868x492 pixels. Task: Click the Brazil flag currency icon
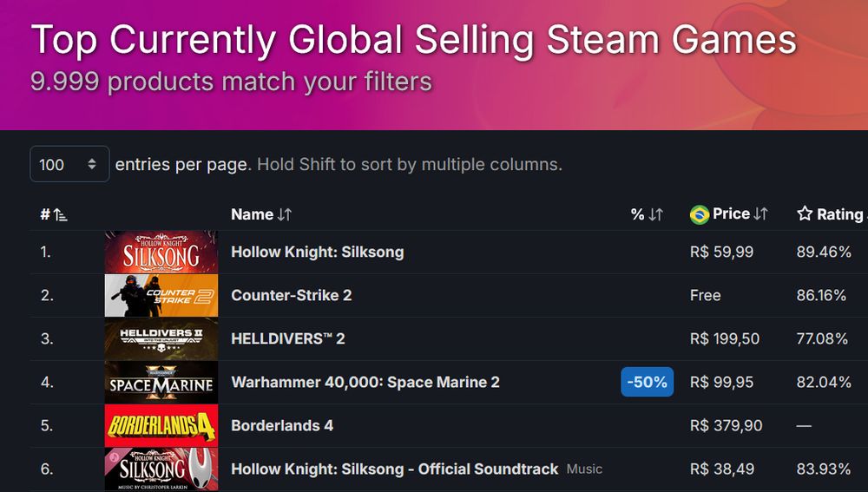(x=699, y=214)
